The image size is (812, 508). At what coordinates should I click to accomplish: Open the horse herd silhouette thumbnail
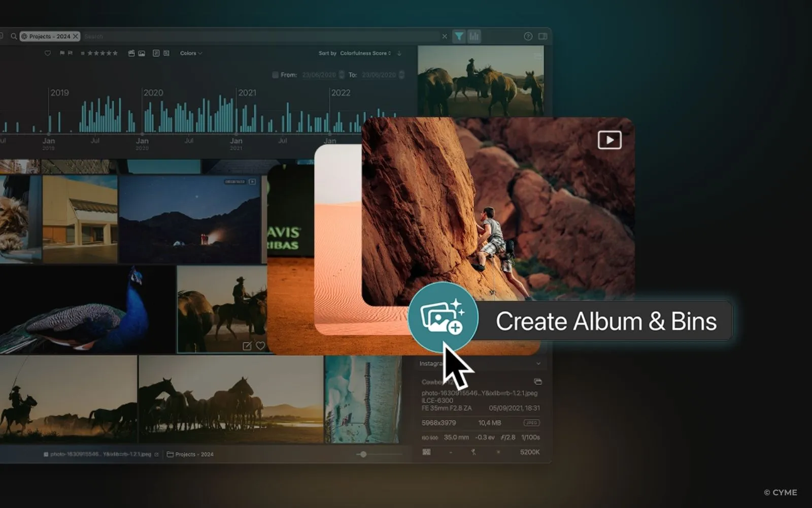[231, 399]
